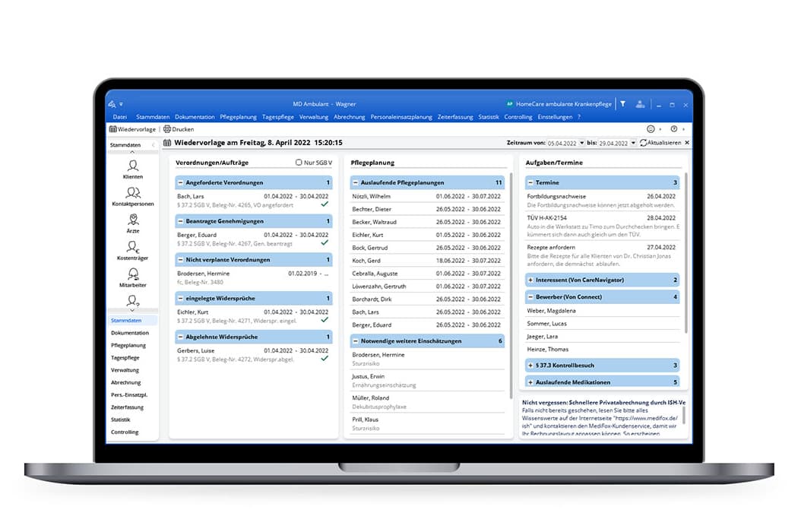798x532 pixels.
Task: Open Kontaktpersonen from the sidebar
Action: [x=133, y=194]
